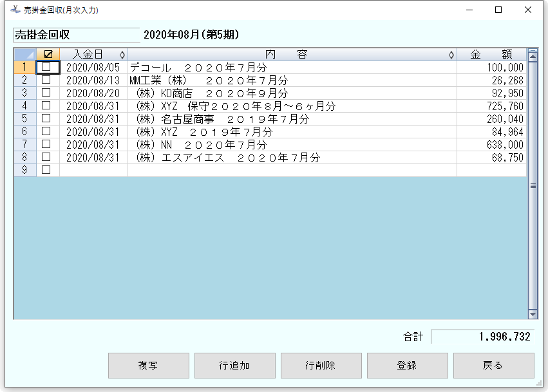
Task: Click the 合計 field showing 1,996,732
Action: pos(483,337)
